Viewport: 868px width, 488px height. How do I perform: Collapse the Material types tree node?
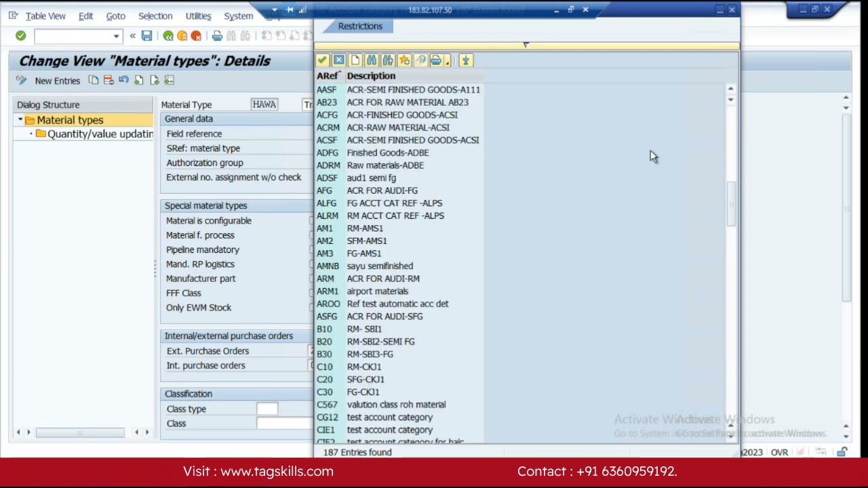tap(20, 120)
